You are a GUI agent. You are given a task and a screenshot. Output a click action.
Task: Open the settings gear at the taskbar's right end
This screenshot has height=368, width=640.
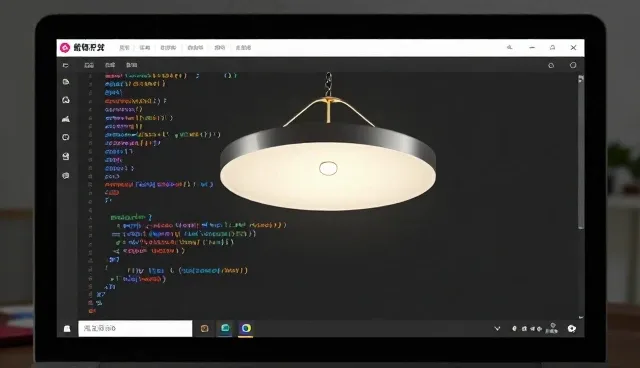572,328
